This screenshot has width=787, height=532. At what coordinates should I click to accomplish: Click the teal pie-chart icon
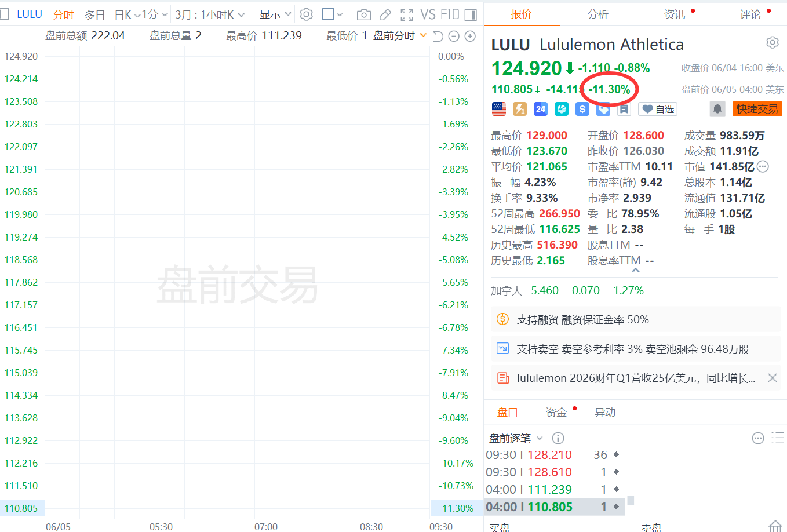[562, 109]
